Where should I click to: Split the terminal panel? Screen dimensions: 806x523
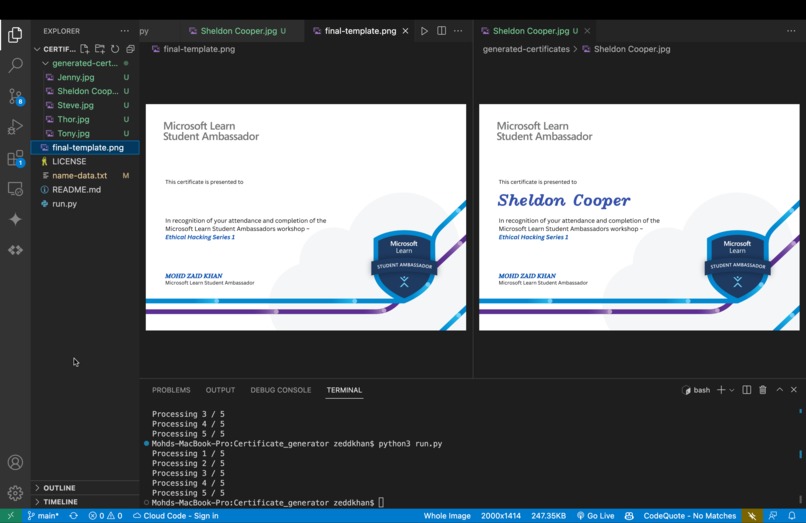tap(746, 390)
